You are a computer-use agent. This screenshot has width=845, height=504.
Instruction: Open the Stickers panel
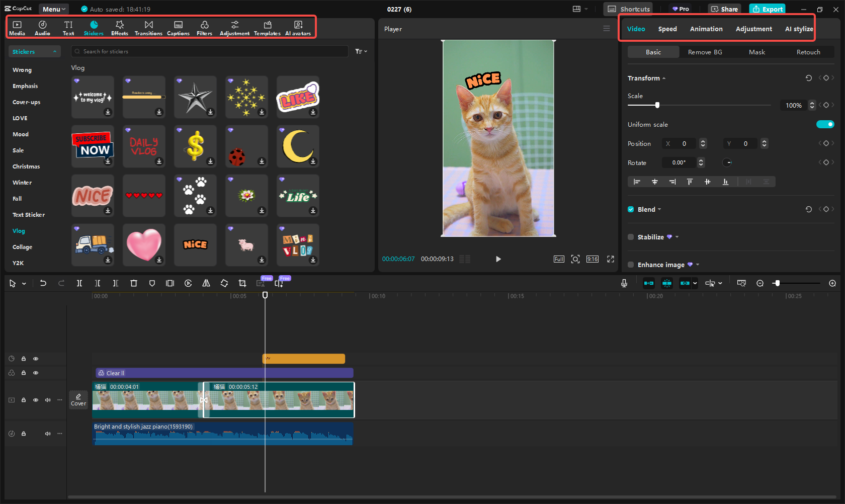pyautogui.click(x=94, y=27)
